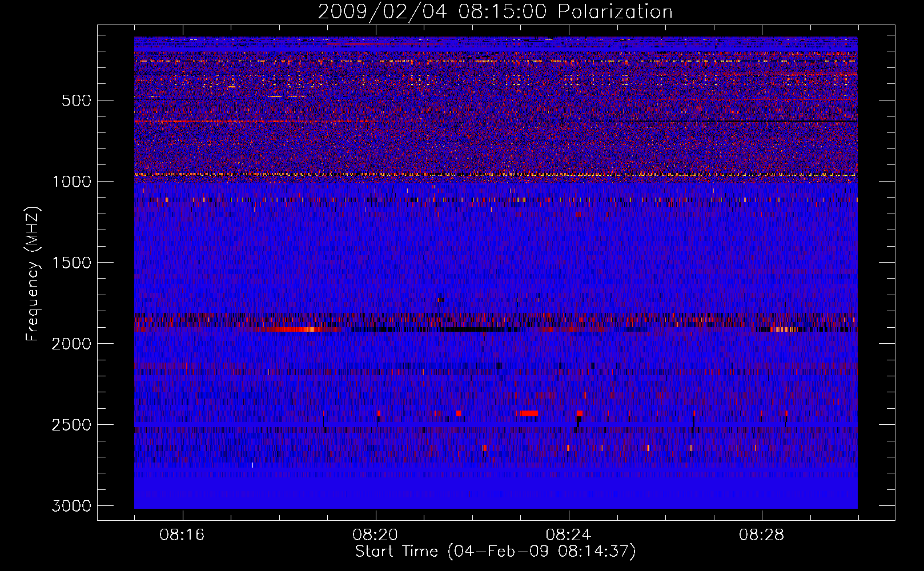Click the 08:20 time tick label
Image resolution: width=924 pixels, height=571 pixels.
[375, 535]
